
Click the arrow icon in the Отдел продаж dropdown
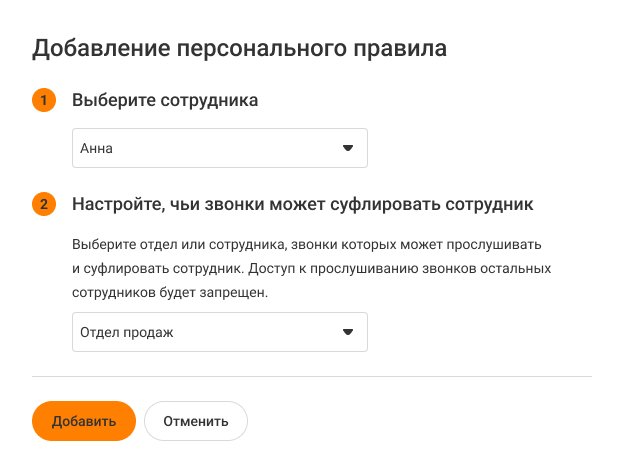click(x=348, y=332)
